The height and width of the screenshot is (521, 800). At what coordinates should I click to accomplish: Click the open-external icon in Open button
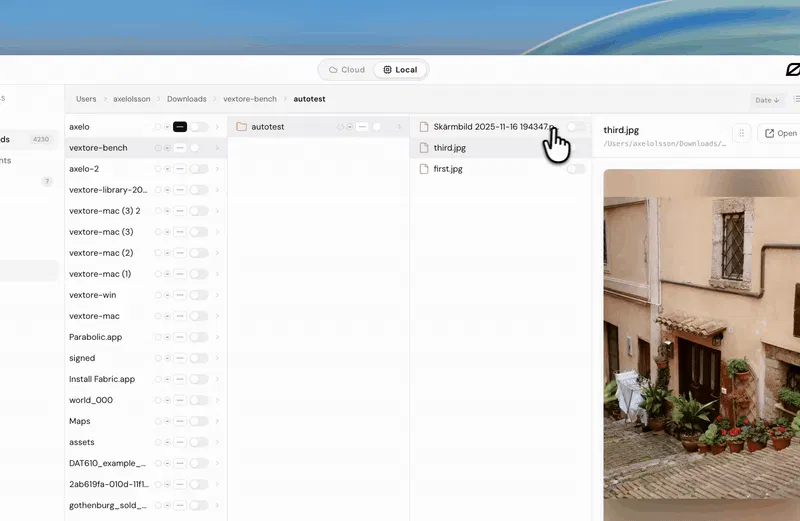pyautogui.click(x=769, y=133)
